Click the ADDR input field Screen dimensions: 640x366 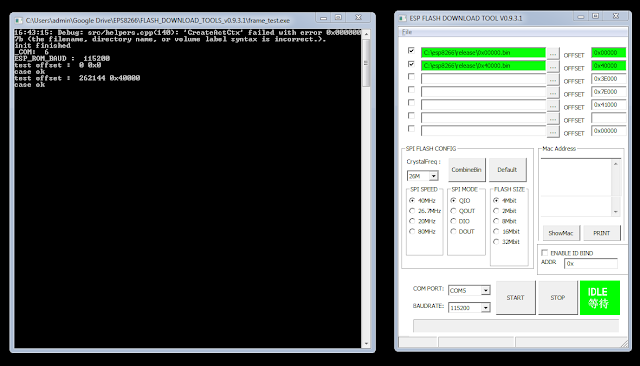click(591, 264)
